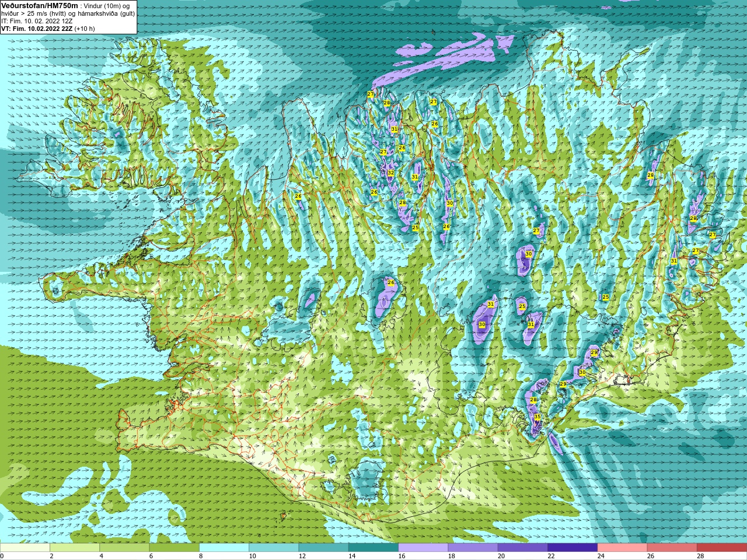
Task: Click the Veðurstofan/HM750m title text
Action: click(x=39, y=5)
